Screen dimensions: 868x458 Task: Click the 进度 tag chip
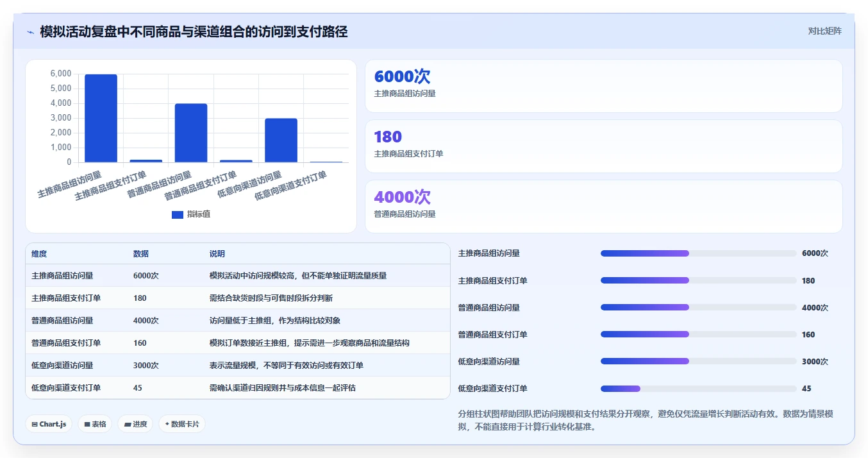coord(135,424)
